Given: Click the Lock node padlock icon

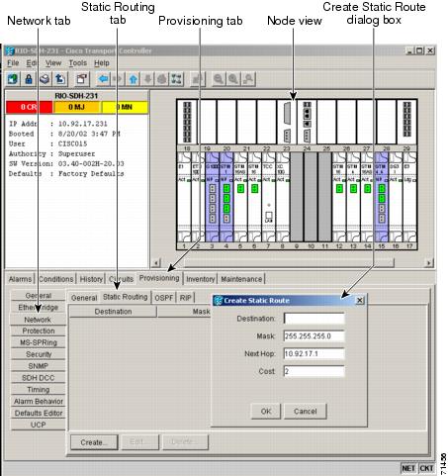Looking at the screenshot, I should [29, 79].
